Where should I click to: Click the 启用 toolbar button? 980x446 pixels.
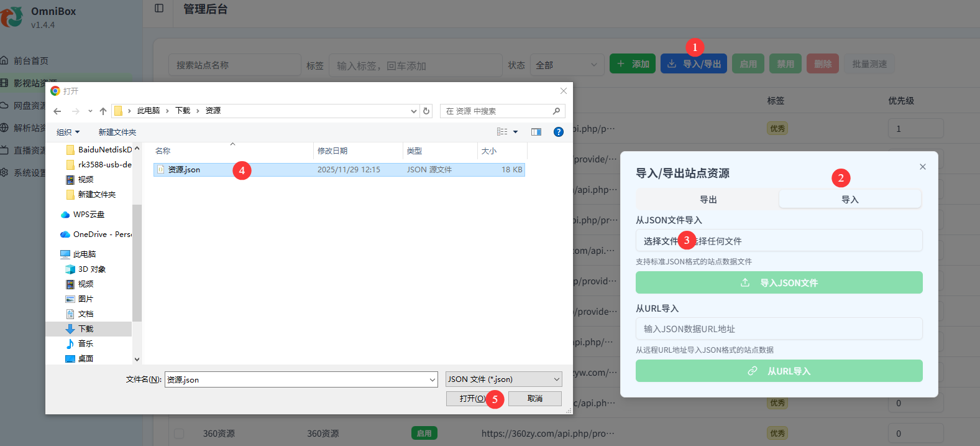[x=748, y=63]
